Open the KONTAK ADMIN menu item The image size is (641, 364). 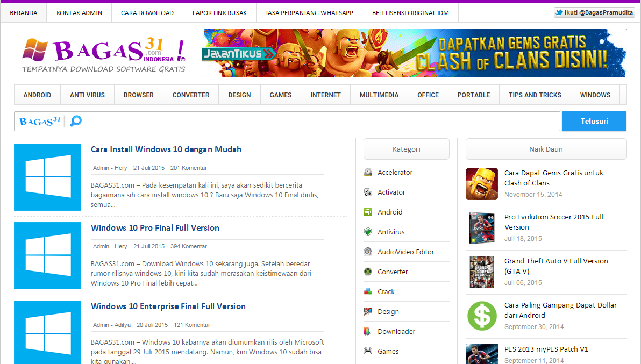tap(79, 13)
